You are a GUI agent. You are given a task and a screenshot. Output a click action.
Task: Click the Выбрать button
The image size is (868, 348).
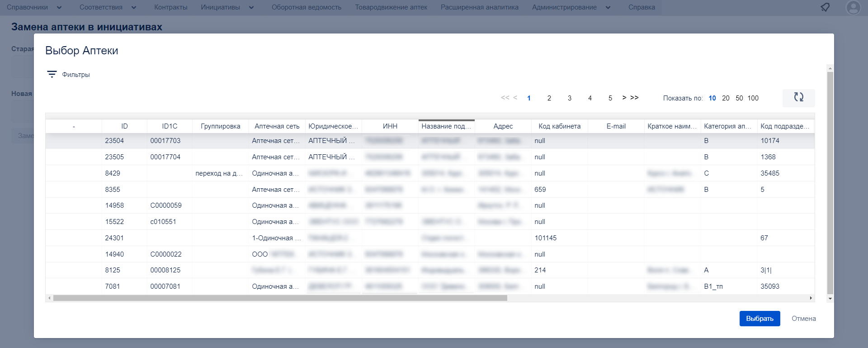tap(759, 319)
